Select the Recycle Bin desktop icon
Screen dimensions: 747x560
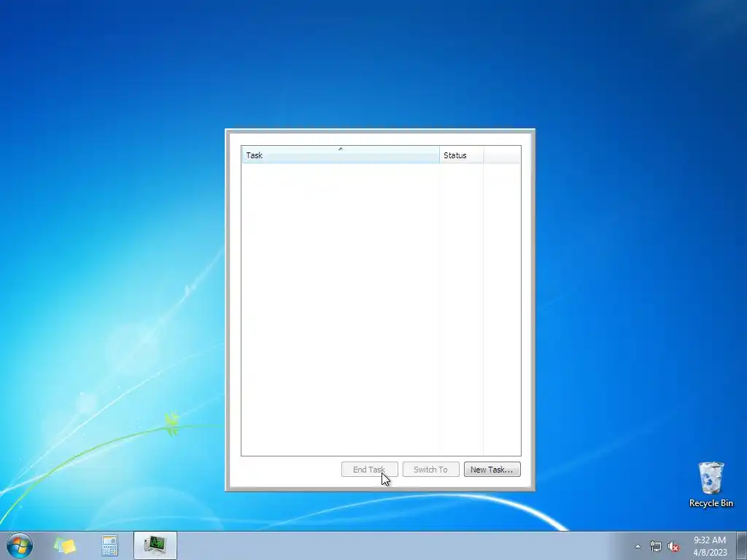(x=711, y=484)
